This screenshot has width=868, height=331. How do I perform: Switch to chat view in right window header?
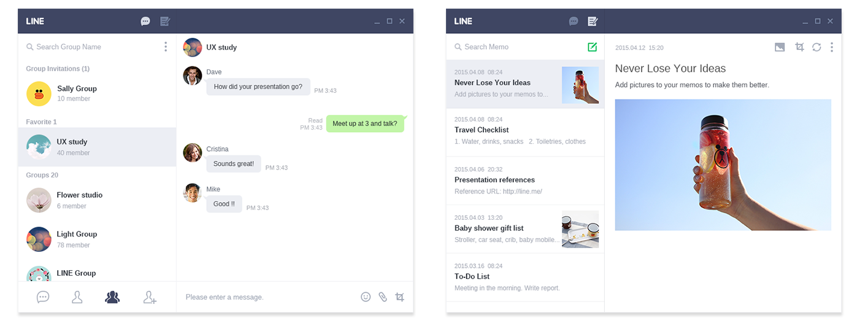(x=574, y=21)
